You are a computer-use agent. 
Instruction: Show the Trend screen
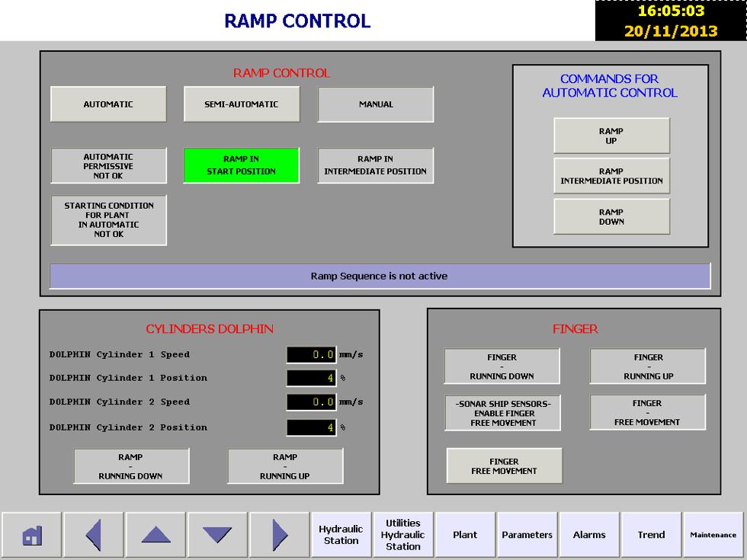click(651, 535)
